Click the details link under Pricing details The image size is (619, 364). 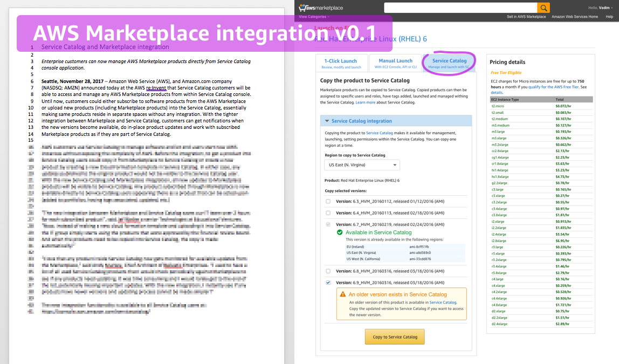[497, 92]
